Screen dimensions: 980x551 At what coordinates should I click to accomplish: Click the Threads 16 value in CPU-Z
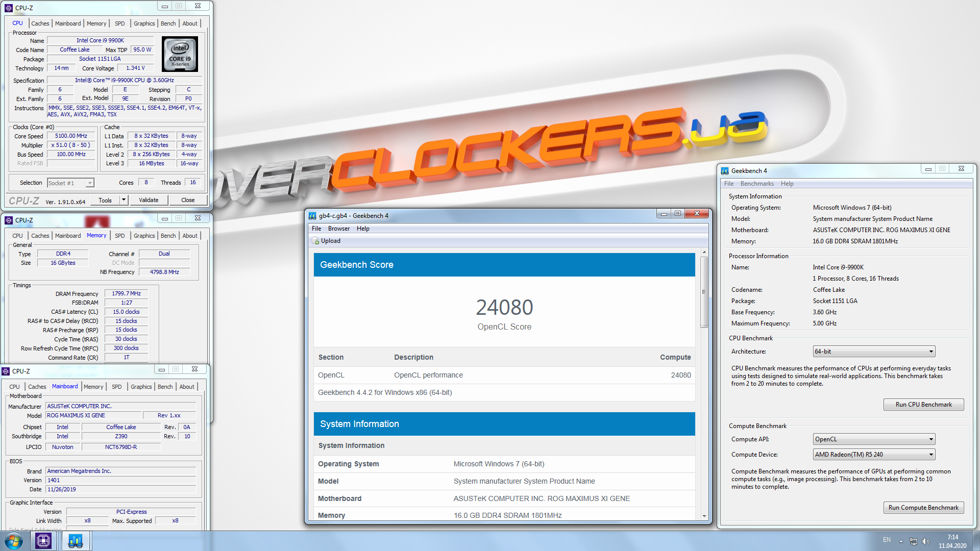pos(193,183)
